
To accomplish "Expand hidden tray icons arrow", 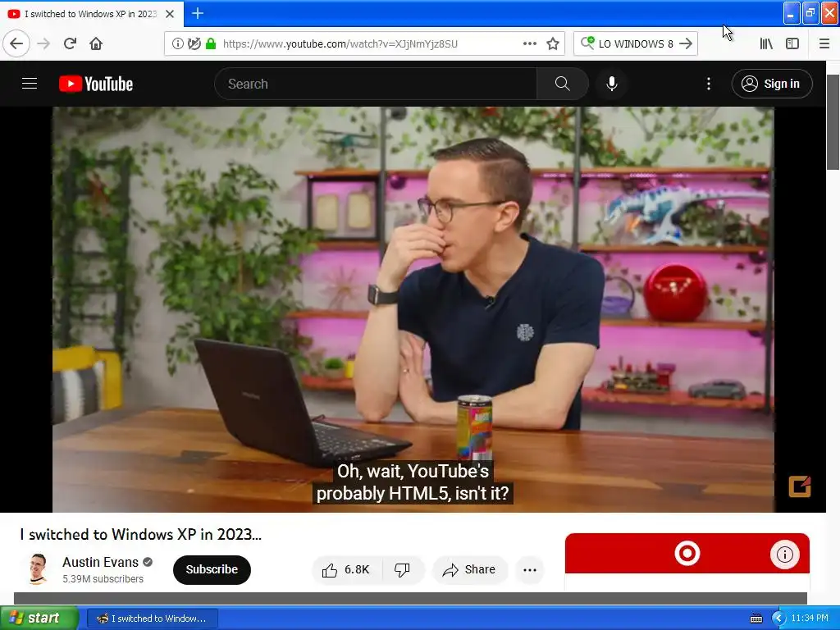I will point(778,619).
